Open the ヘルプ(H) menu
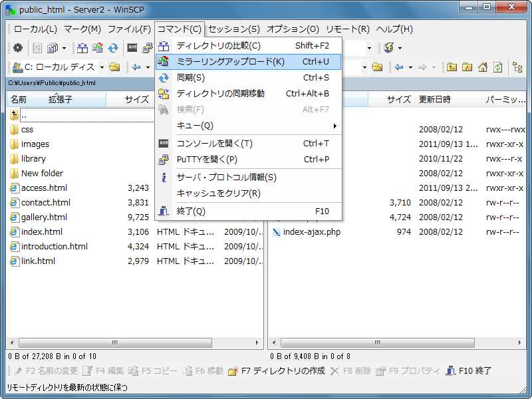This screenshot has height=399, width=532. pyautogui.click(x=394, y=29)
